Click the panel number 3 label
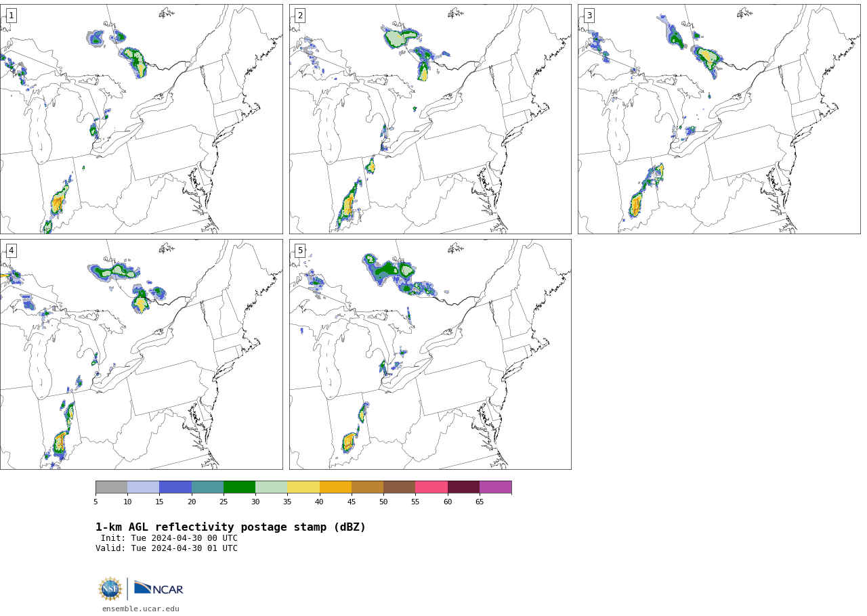The height and width of the screenshot is (616, 867). [x=589, y=16]
